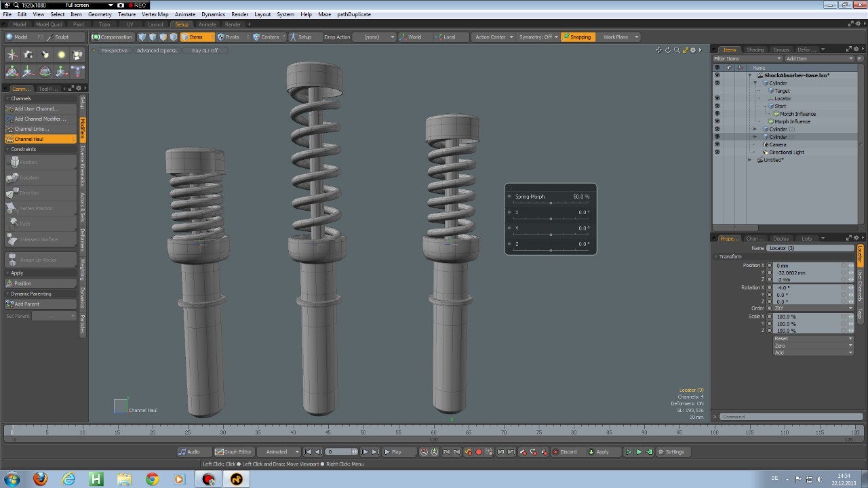Click Add User Channel button

click(41, 108)
